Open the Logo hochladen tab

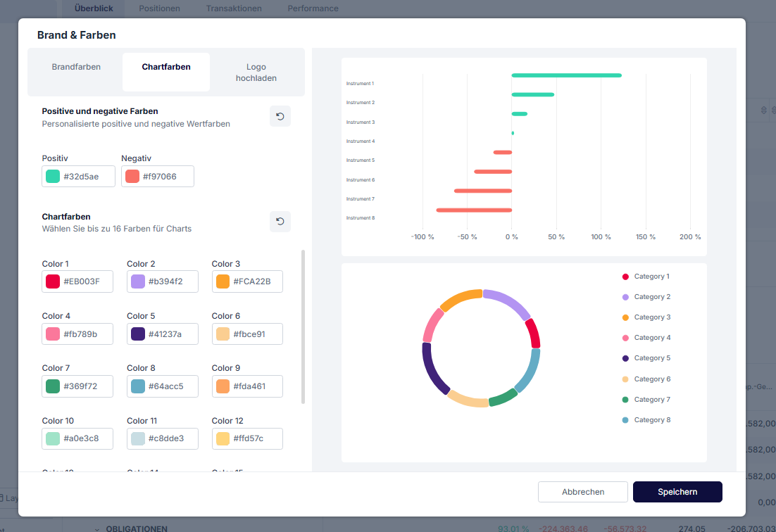click(x=256, y=72)
